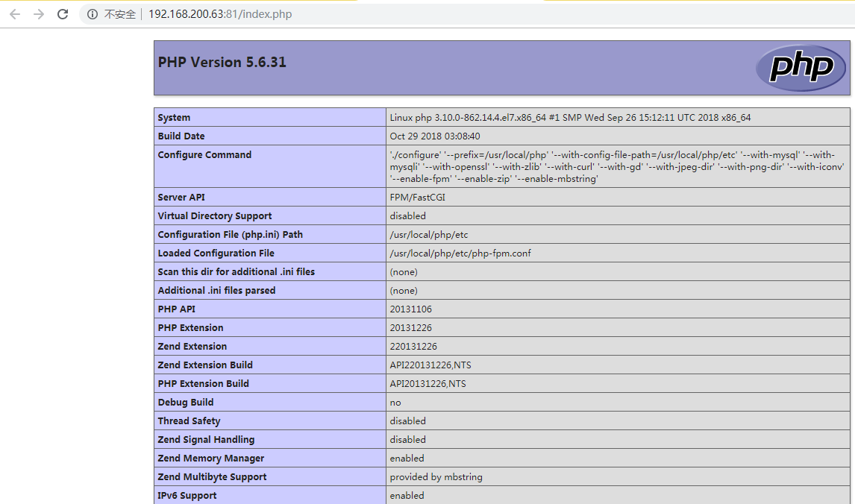Select the 'provided by mbstring' value

(x=436, y=476)
